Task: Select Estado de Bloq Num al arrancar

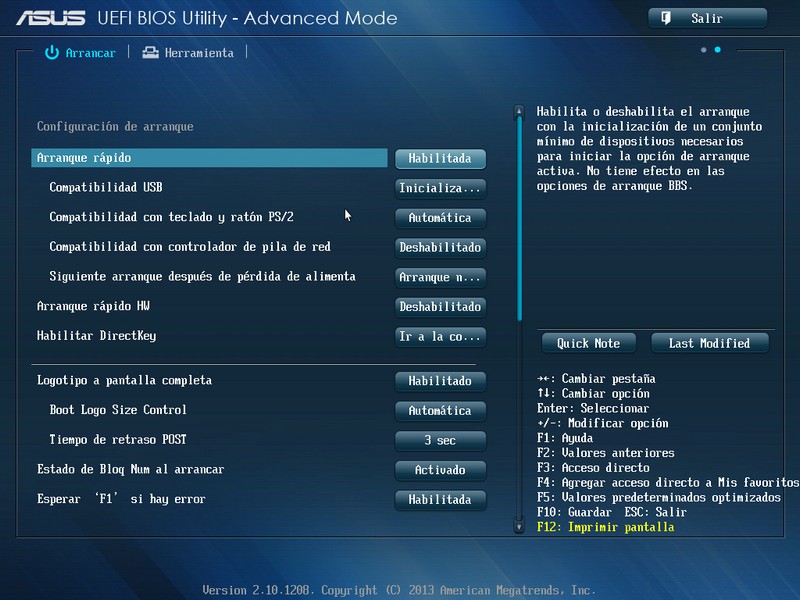Action: point(130,469)
